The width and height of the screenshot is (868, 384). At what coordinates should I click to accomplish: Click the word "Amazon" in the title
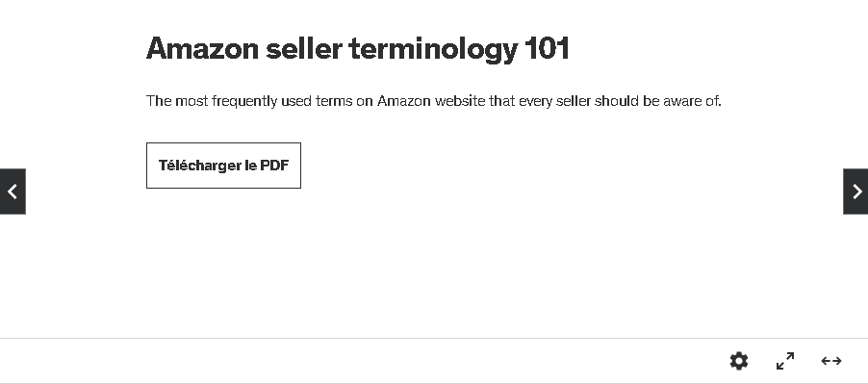[203, 49]
